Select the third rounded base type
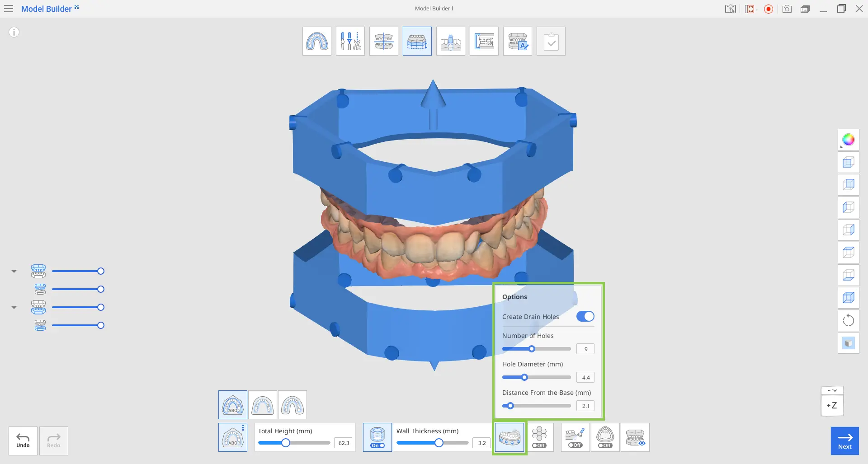 point(292,405)
